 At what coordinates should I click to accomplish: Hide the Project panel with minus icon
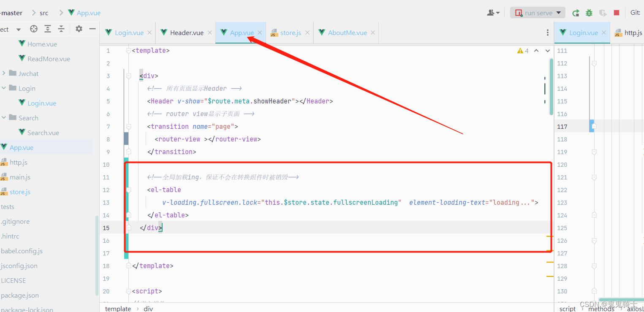92,29
